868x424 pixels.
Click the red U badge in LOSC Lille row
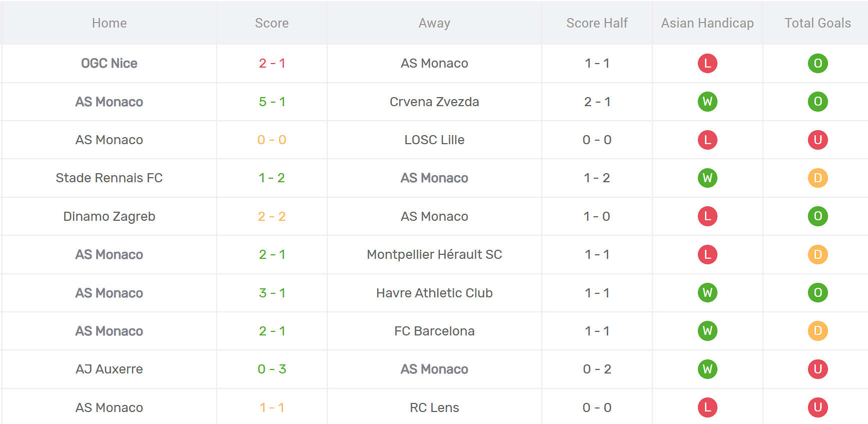[x=817, y=140]
